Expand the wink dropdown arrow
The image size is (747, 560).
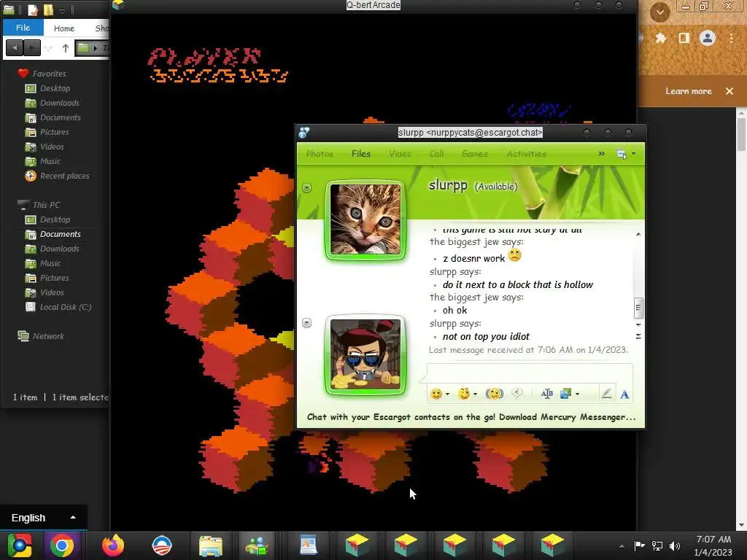[475, 394]
